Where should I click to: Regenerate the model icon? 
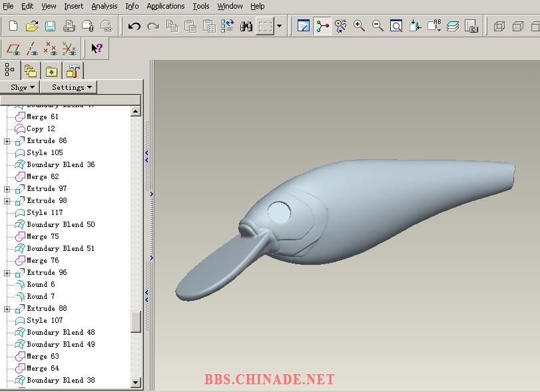pos(228,26)
